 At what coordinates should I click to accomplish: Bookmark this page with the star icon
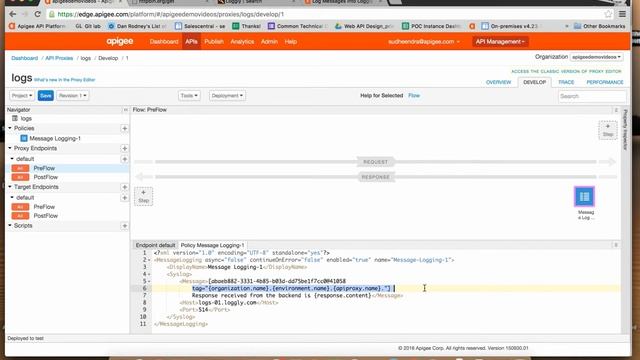click(x=608, y=14)
